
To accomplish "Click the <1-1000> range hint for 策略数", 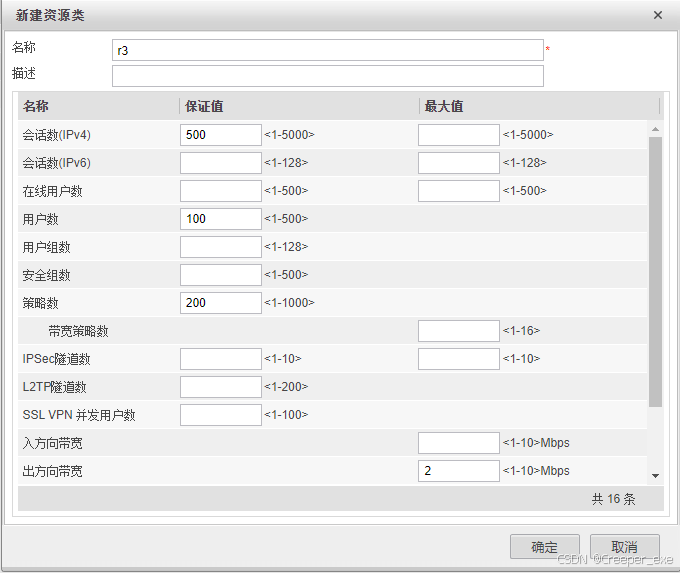I will pyautogui.click(x=289, y=303).
